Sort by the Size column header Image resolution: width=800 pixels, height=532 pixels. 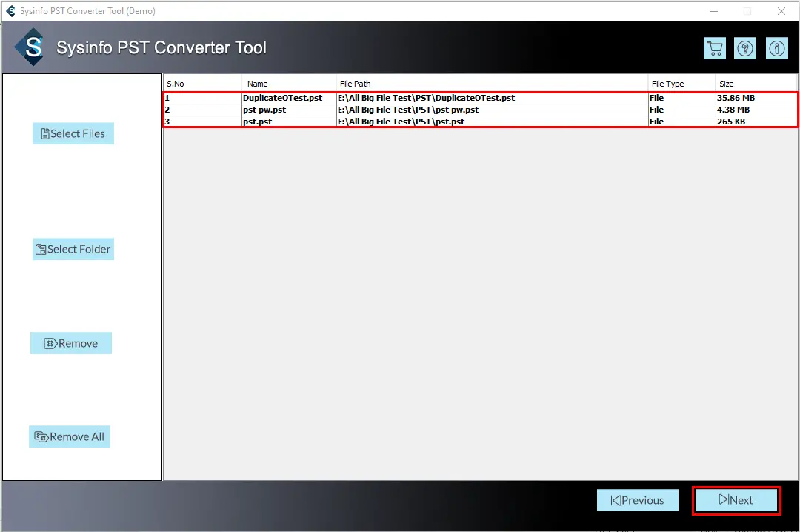point(756,84)
